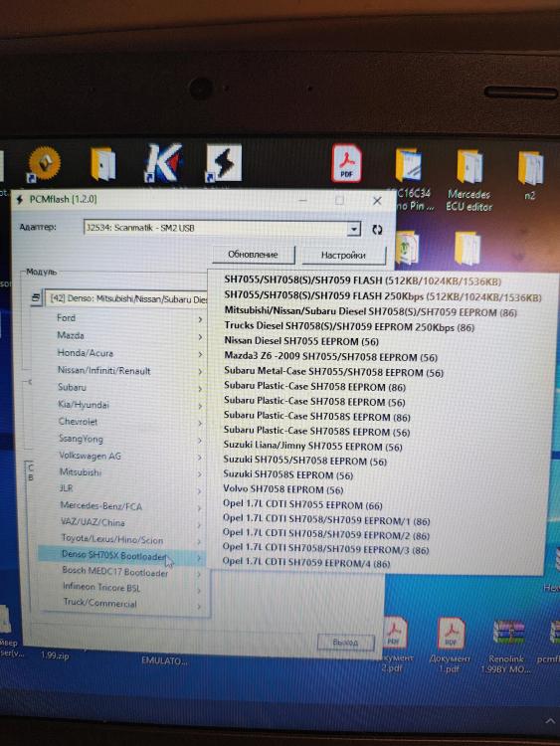Select Volvo SH7058 EEPROM (56)
The image size is (560, 746).
[283, 489]
